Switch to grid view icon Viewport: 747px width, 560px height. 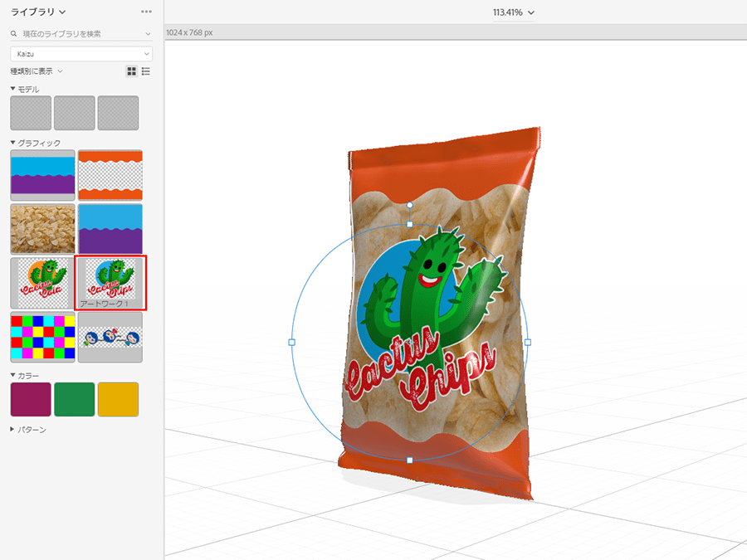click(x=131, y=71)
